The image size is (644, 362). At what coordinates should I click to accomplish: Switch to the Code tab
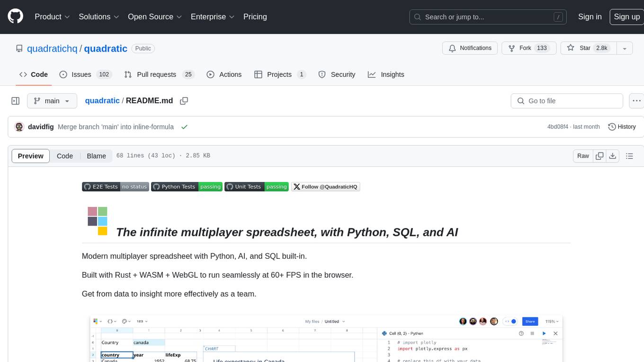(33, 74)
